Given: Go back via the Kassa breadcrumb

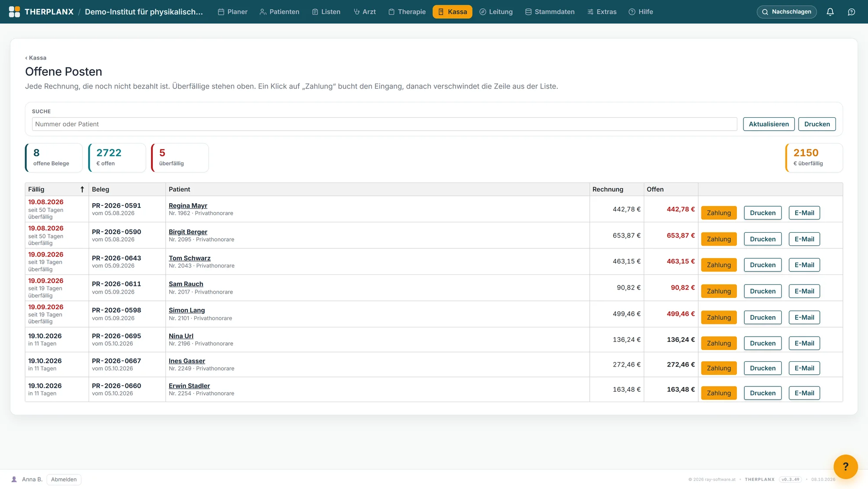Looking at the screenshot, I should [36, 58].
